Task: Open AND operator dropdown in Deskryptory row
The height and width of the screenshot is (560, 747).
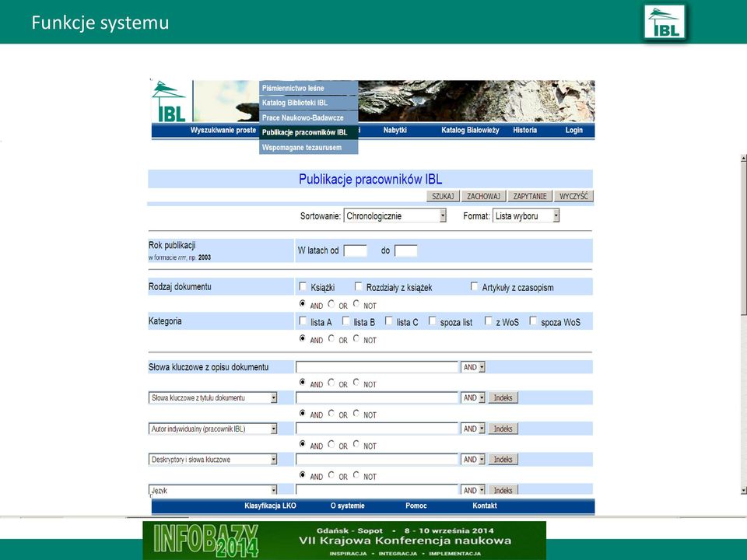Action: click(x=473, y=460)
